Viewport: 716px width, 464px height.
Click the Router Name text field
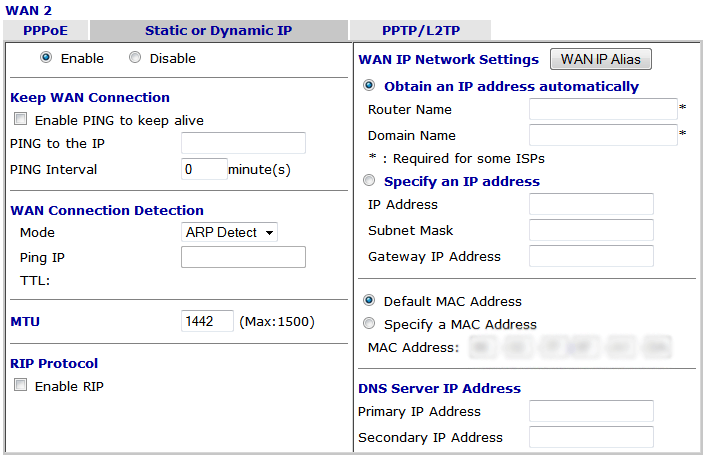tap(603, 109)
